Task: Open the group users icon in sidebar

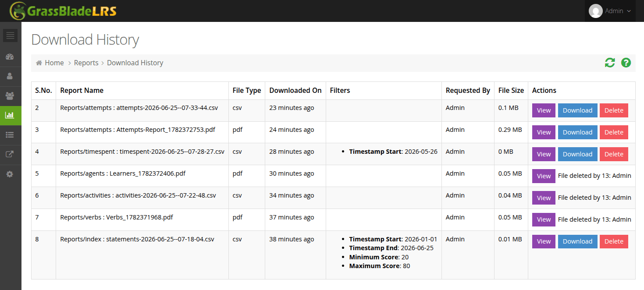Action: coord(10,95)
